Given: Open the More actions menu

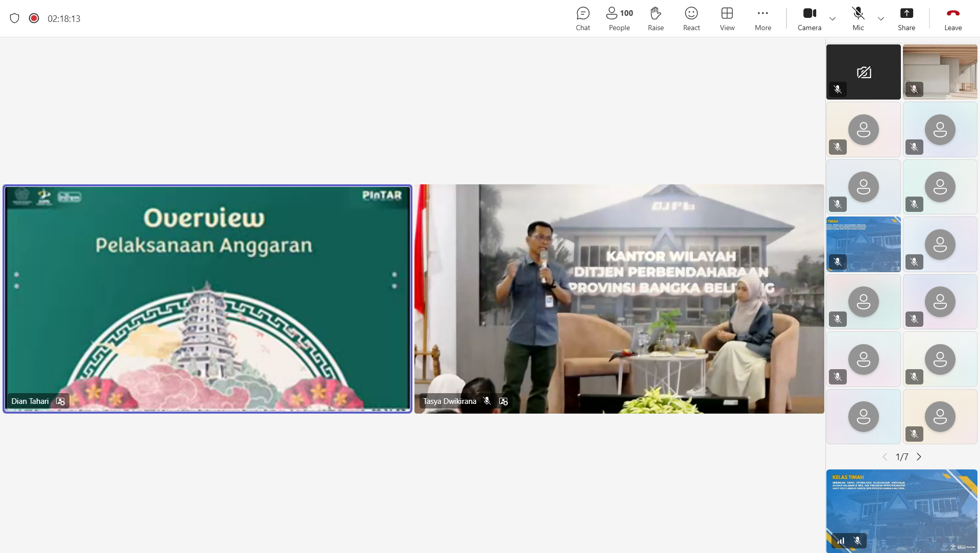Looking at the screenshot, I should (x=763, y=19).
